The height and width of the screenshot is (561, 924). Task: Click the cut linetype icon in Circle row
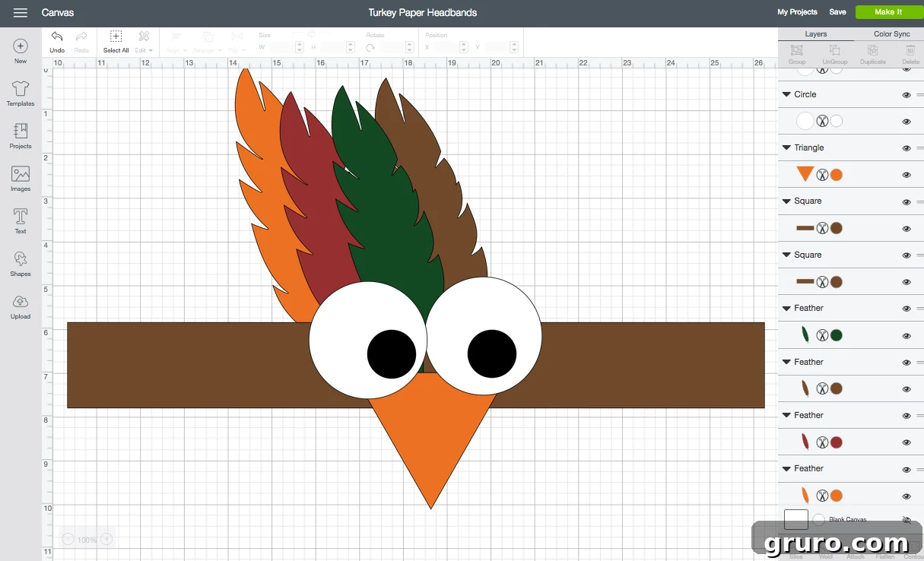(x=822, y=121)
